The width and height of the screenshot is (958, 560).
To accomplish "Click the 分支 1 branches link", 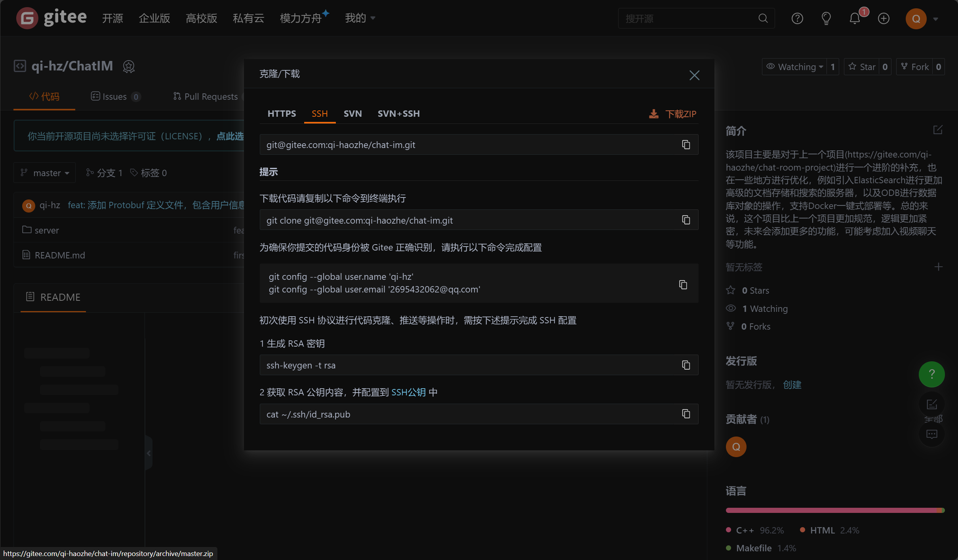I will tap(105, 173).
